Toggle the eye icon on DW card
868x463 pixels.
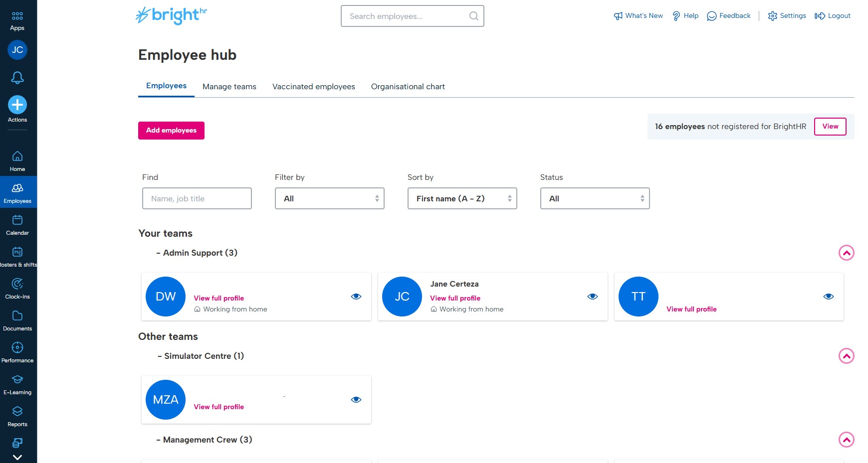tap(356, 297)
